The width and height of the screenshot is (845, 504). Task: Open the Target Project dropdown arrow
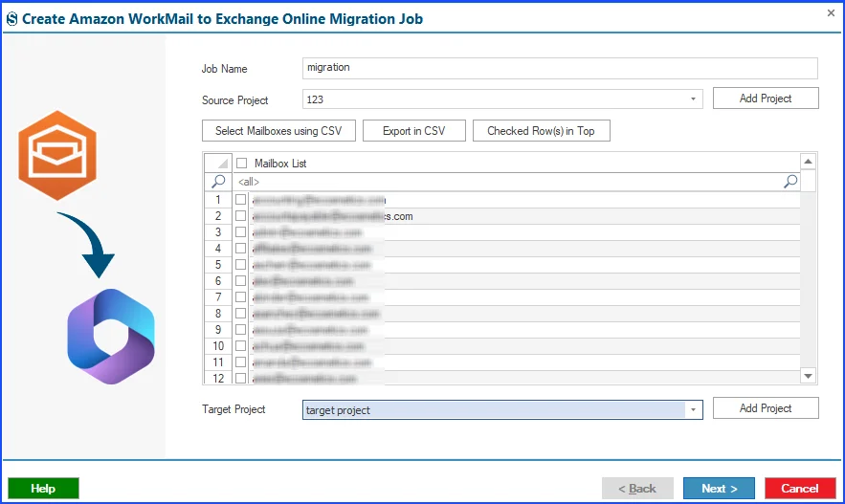693,410
